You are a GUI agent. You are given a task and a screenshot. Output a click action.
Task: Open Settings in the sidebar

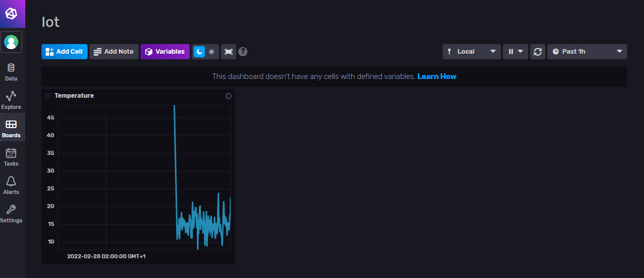click(11, 214)
